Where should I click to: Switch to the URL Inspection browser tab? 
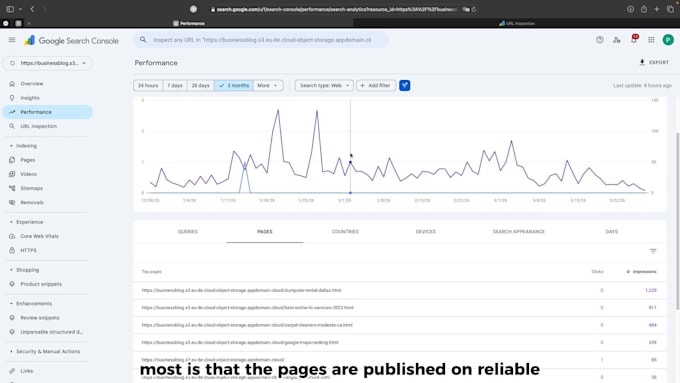pos(517,23)
